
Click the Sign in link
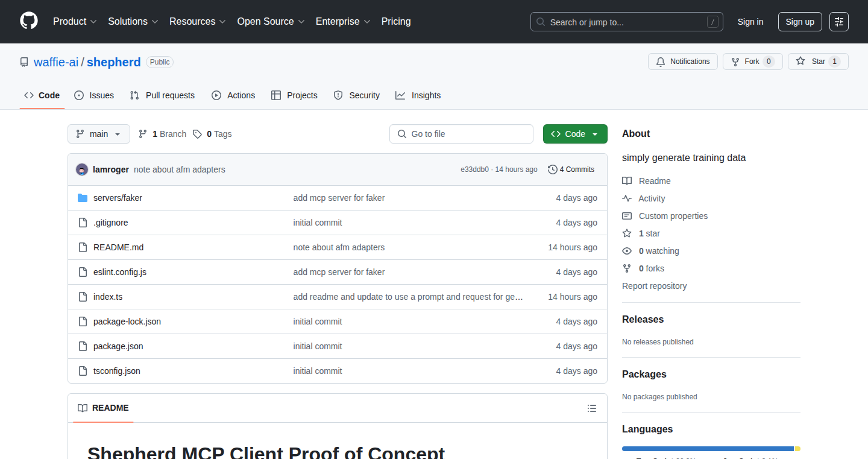(x=750, y=22)
